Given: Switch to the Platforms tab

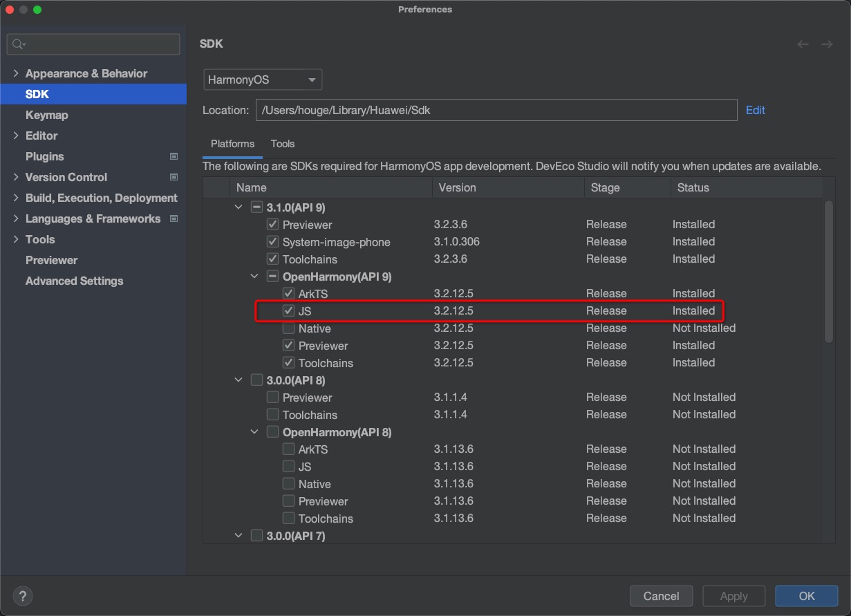Looking at the screenshot, I should (232, 144).
